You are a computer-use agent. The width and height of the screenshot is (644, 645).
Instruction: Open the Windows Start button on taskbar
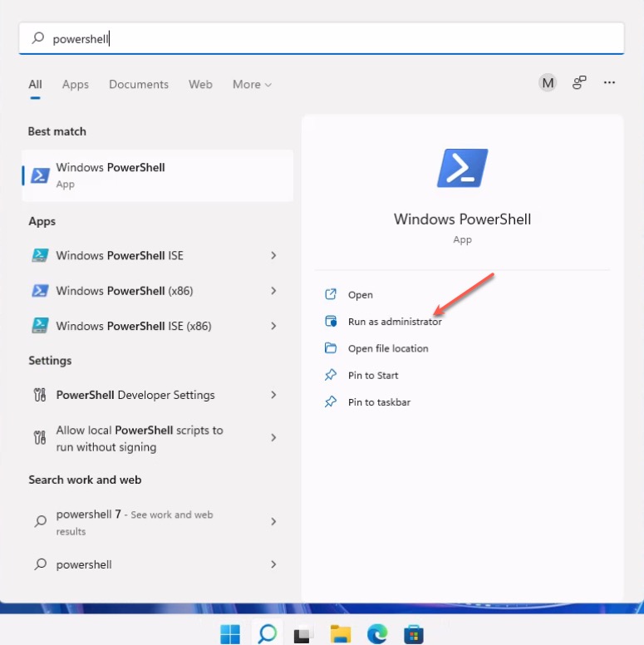point(230,634)
